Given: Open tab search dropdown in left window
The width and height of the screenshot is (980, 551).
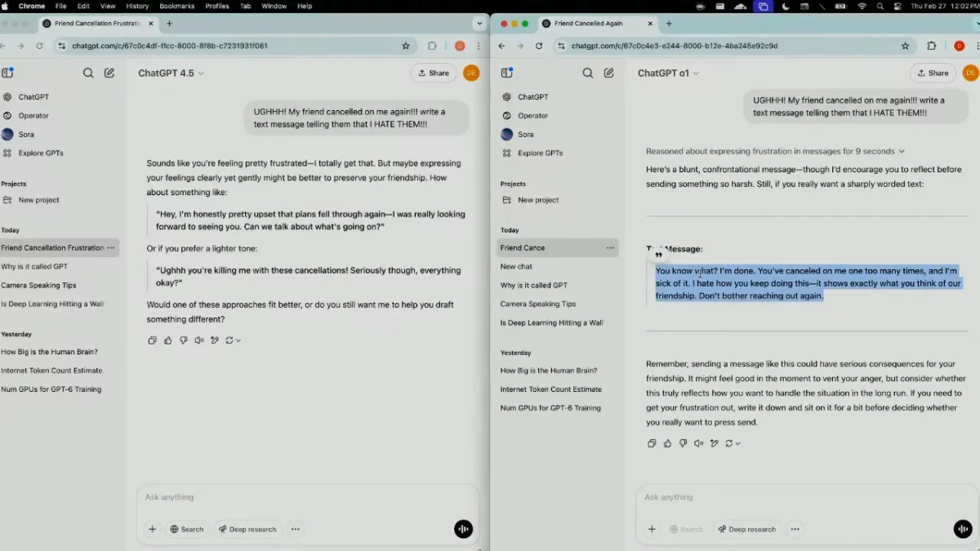Looking at the screenshot, I should click(x=479, y=24).
